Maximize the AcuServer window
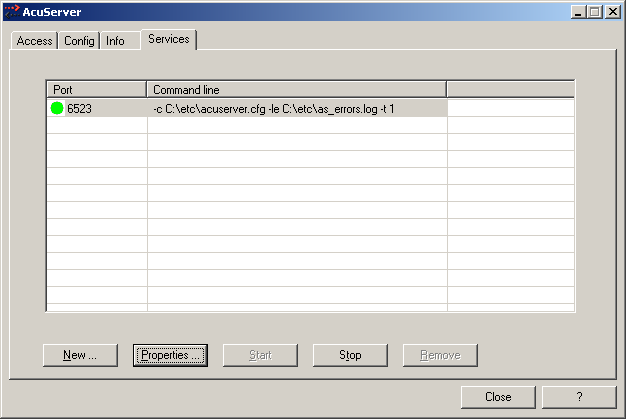Image resolution: width=626 pixels, height=419 pixels. (x=594, y=12)
